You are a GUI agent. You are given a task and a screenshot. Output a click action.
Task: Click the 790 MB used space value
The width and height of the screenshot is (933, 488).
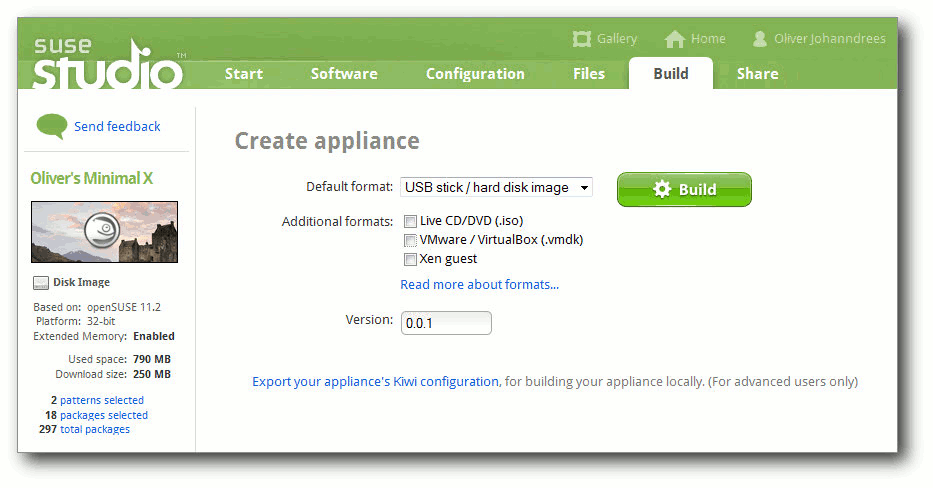point(152,359)
